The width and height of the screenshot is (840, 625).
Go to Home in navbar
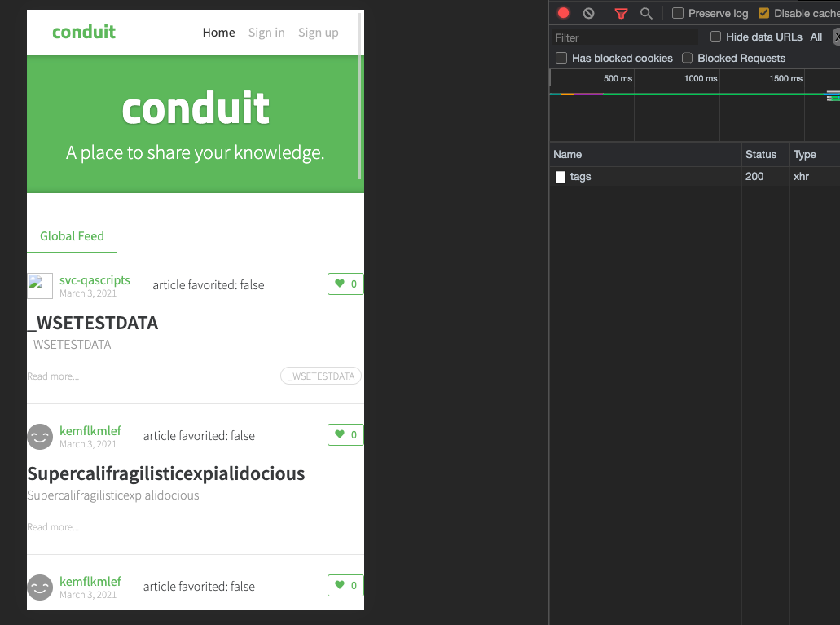[218, 33]
